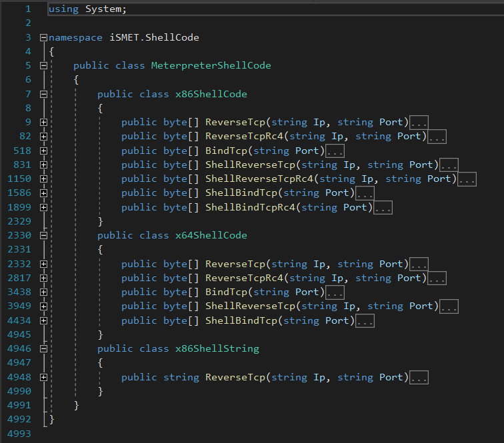Expand the fold toggle on line 4434

pos(44,320)
